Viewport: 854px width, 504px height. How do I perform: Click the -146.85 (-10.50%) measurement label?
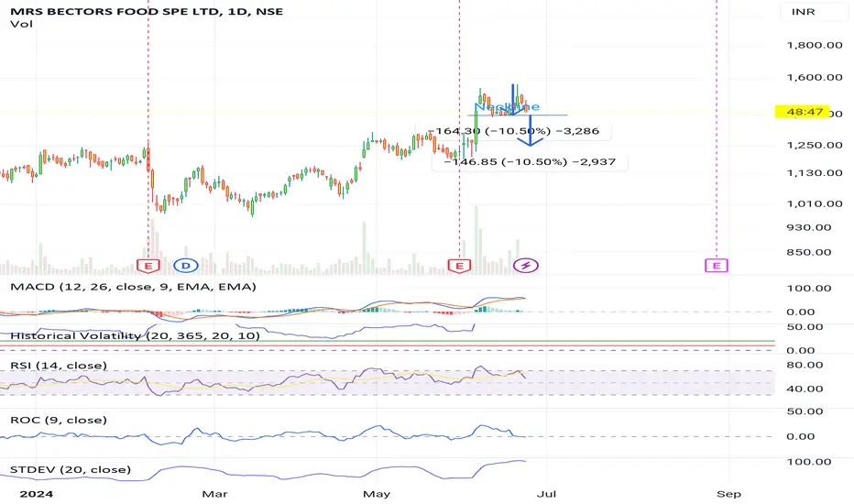tap(530, 162)
